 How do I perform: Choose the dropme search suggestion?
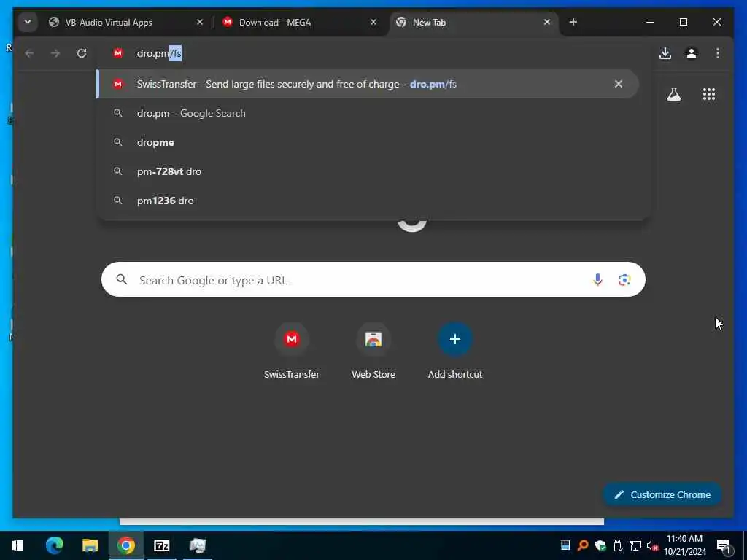point(368,142)
